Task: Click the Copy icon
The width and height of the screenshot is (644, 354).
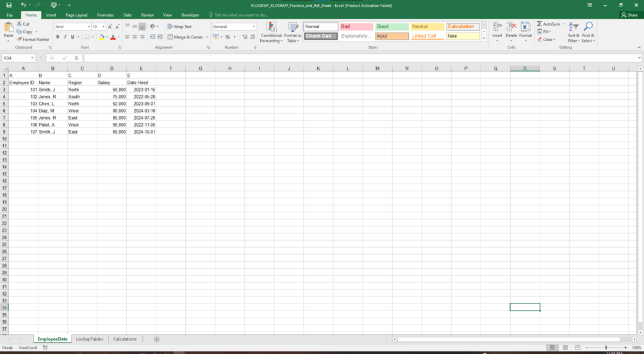Action: 19,31
